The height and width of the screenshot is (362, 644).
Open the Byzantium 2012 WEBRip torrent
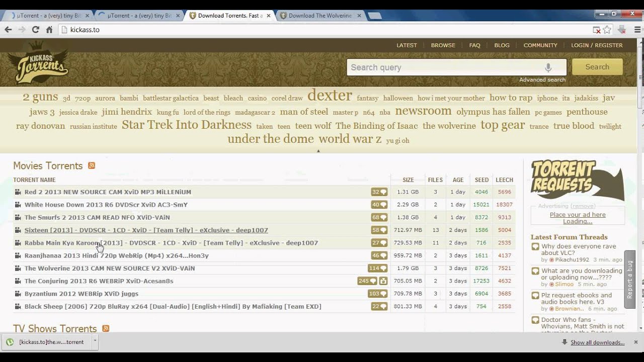pyautogui.click(x=82, y=294)
